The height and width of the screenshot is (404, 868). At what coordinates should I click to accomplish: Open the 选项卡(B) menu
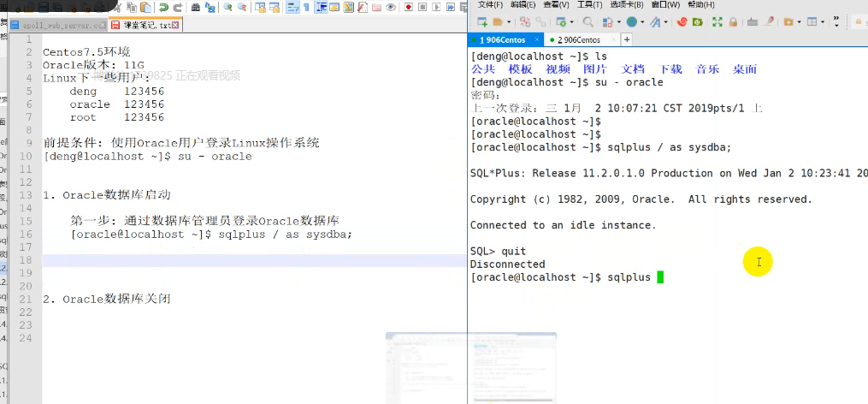point(627,4)
